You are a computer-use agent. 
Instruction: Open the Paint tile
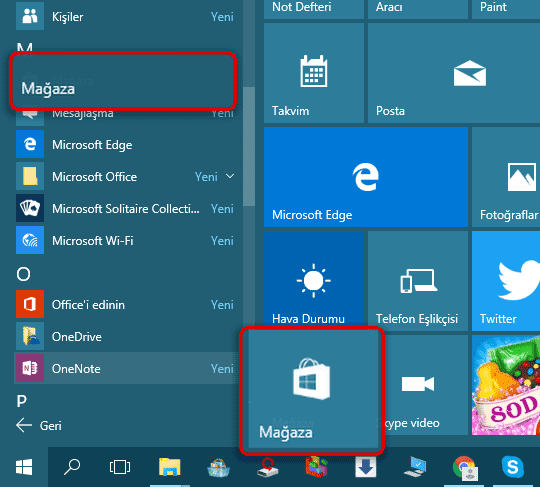(x=506, y=9)
